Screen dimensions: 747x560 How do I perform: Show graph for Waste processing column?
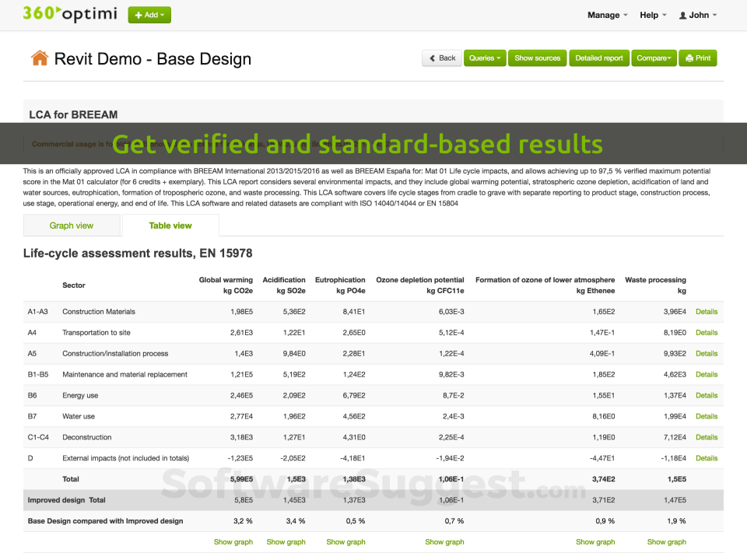tap(666, 541)
